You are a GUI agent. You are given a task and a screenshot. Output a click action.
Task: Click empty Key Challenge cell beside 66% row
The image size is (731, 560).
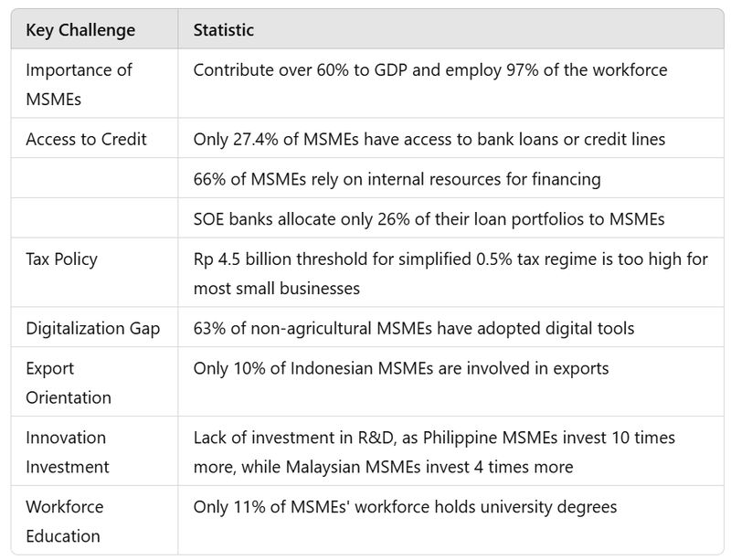point(95,178)
